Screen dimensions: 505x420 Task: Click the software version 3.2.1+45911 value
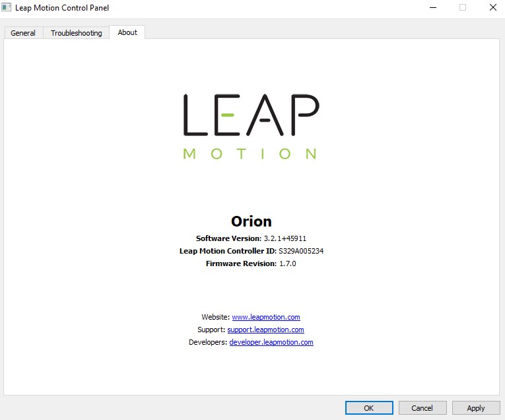(285, 238)
